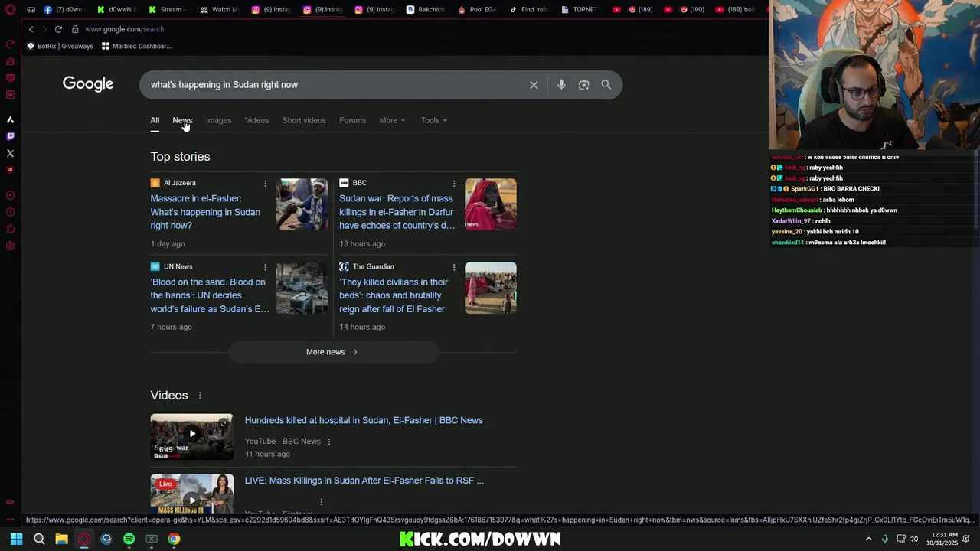Reload the page in Opera GX
Image resolution: width=980 pixels, height=551 pixels.
(58, 29)
